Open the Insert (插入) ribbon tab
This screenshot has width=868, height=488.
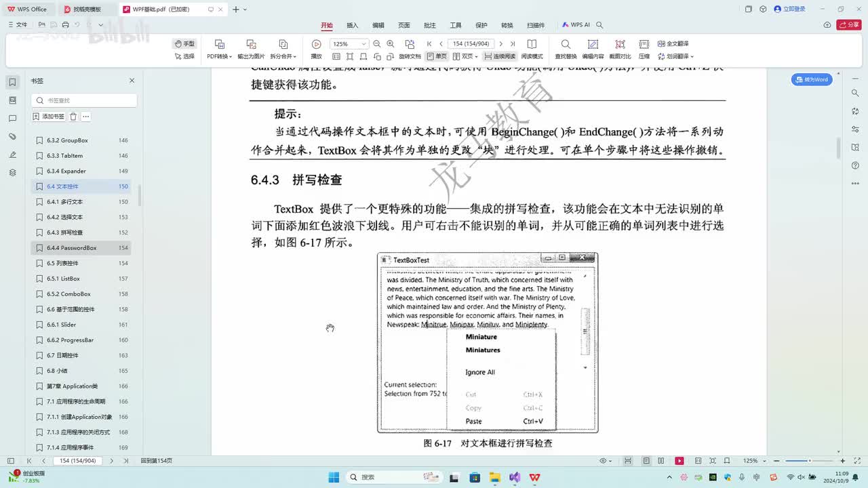353,25
